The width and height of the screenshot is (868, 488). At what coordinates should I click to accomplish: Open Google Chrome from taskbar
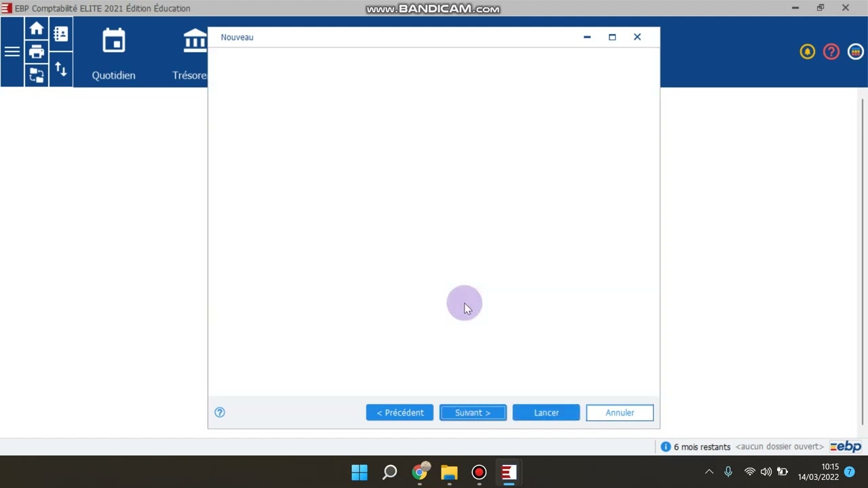[x=420, y=472]
